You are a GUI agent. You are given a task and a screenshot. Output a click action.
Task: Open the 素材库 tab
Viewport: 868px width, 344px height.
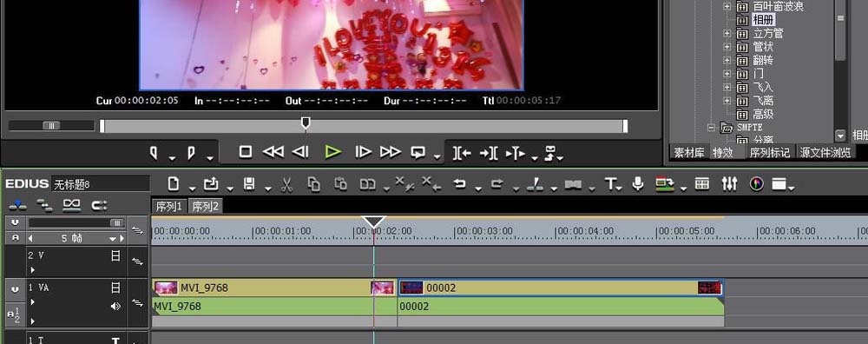pyautogui.click(x=688, y=152)
